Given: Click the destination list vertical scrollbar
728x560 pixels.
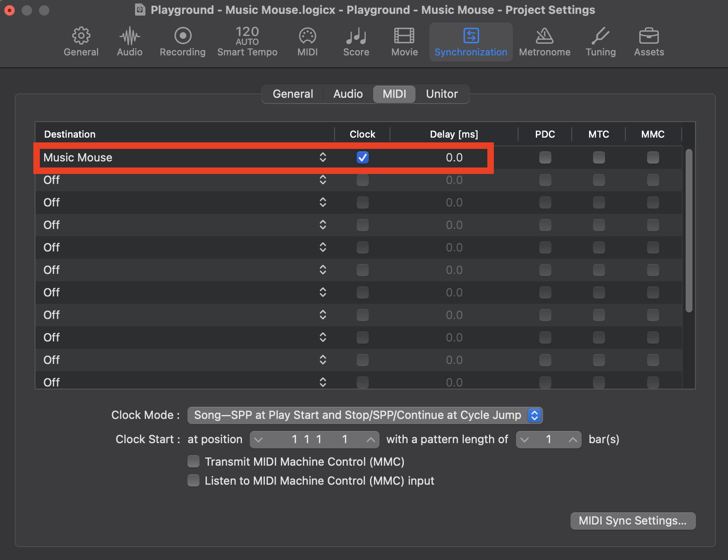Looking at the screenshot, I should coord(689,230).
